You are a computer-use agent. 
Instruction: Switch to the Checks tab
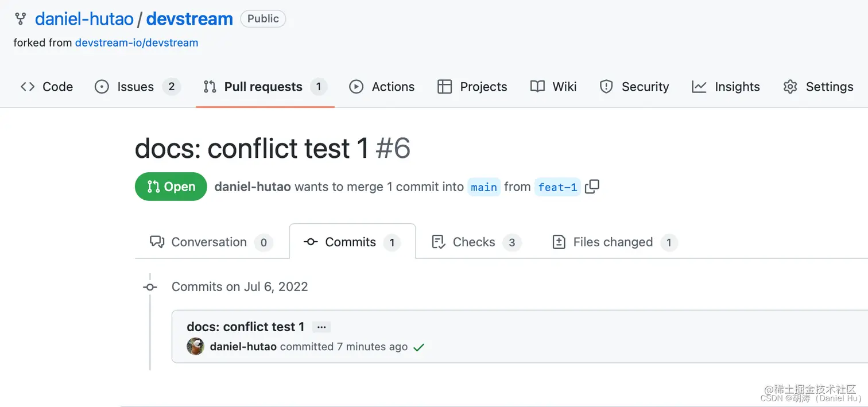474,242
